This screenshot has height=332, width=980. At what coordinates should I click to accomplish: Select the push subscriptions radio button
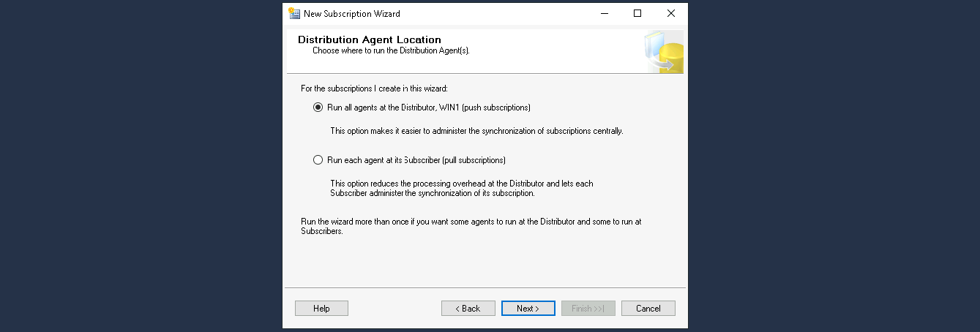[x=318, y=107]
